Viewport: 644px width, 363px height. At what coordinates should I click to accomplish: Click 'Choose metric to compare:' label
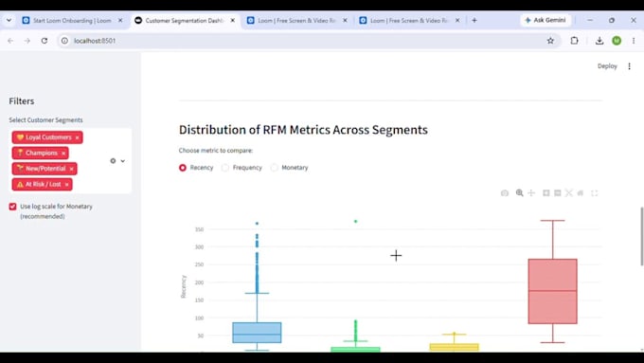click(216, 151)
